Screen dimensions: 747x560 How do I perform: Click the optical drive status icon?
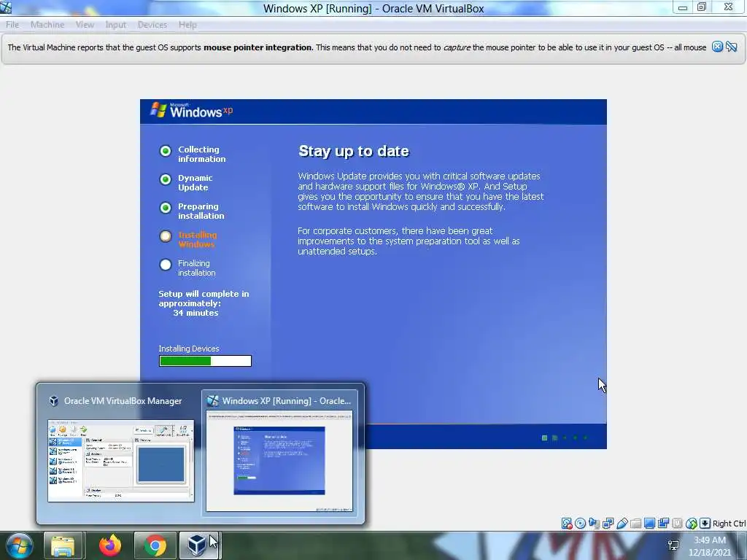580,524
